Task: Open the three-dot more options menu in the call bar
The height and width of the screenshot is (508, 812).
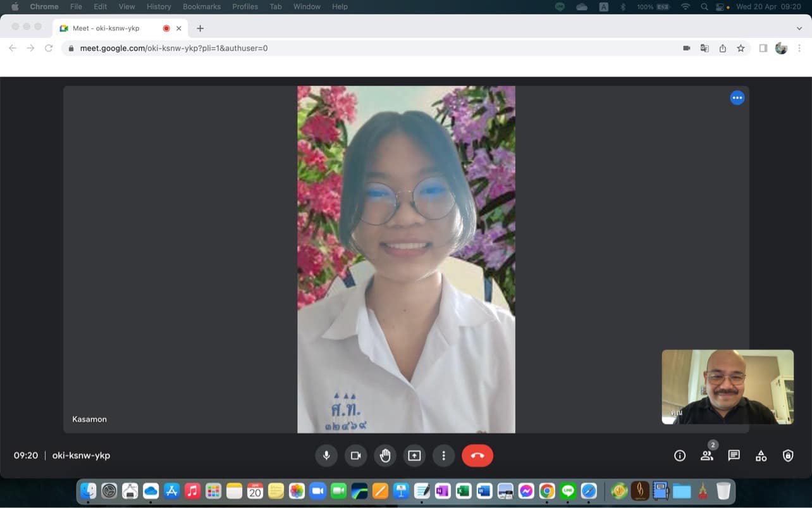Action: coord(443,455)
